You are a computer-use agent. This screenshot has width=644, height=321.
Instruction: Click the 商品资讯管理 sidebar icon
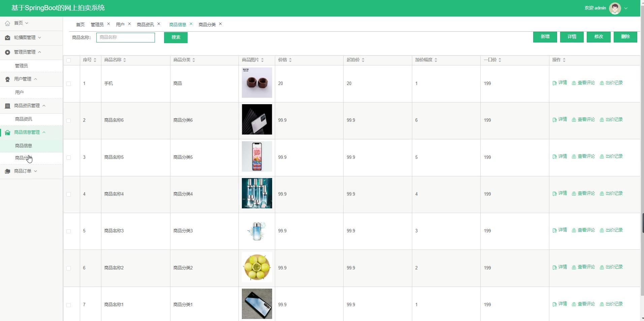[7, 106]
